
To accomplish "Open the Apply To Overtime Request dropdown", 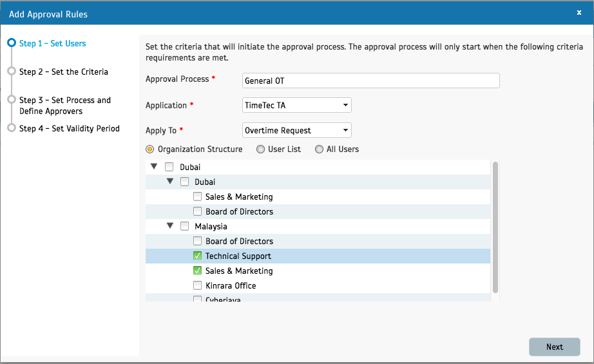I will (296, 130).
